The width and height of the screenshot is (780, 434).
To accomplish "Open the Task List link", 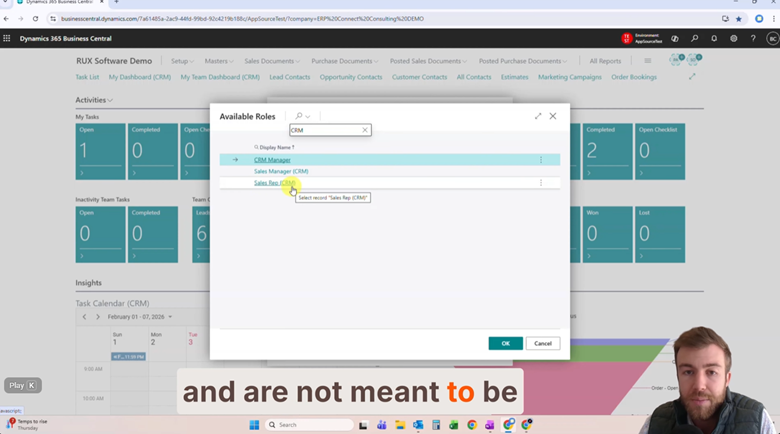I will [x=87, y=77].
